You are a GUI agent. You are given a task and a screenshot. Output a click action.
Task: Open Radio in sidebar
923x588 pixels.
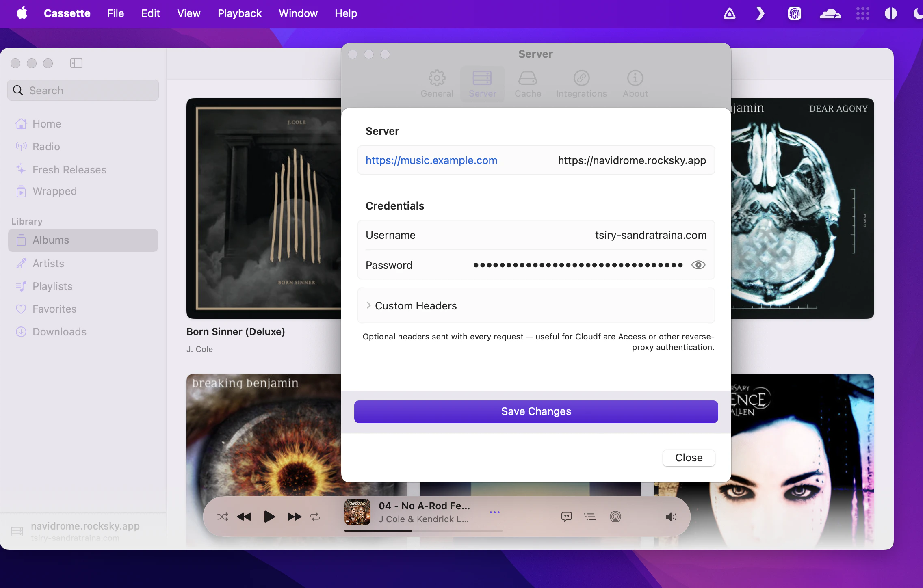[x=83, y=147]
